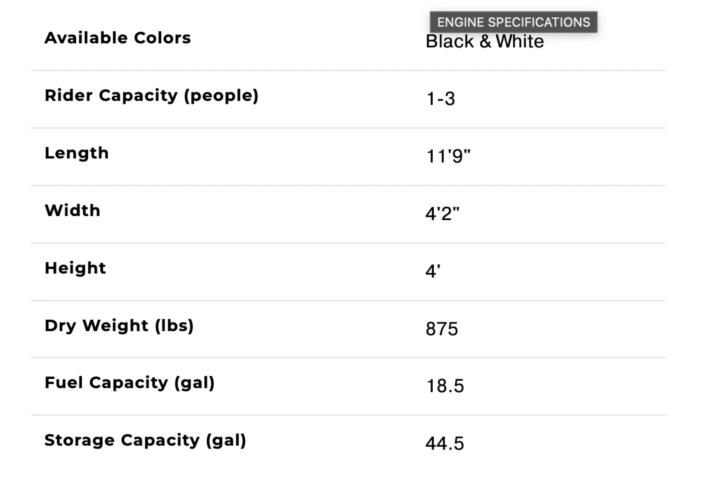Click the word SPECIFICATIONS in the dark badge

tap(539, 22)
